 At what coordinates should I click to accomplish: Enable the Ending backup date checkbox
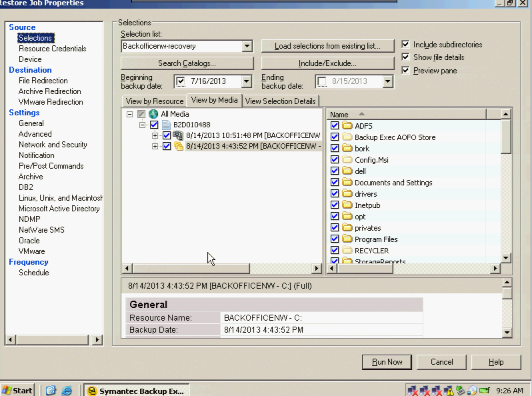321,81
